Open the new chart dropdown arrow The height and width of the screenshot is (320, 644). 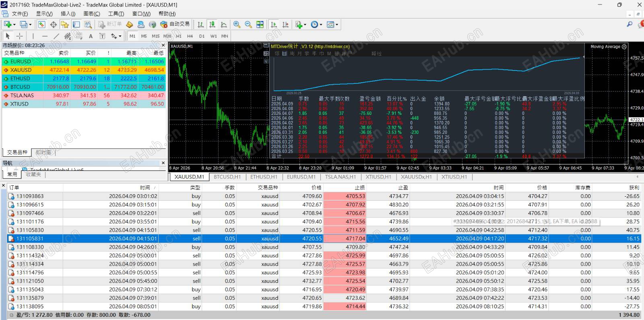click(x=14, y=25)
